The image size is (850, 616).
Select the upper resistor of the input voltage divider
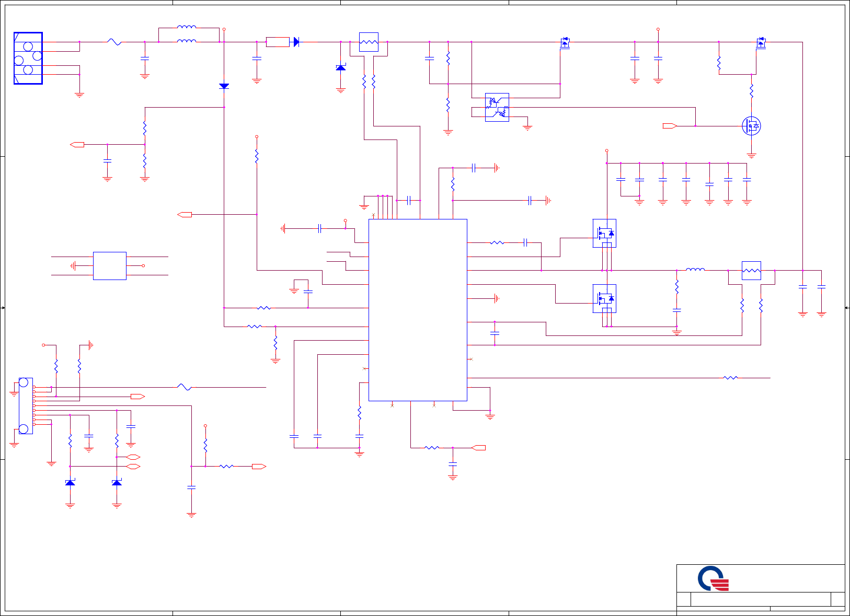(145, 129)
